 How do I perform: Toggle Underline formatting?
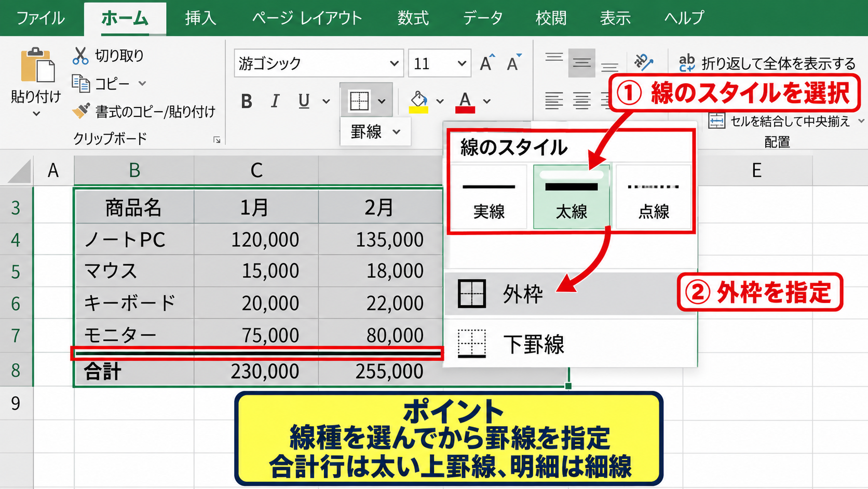304,101
